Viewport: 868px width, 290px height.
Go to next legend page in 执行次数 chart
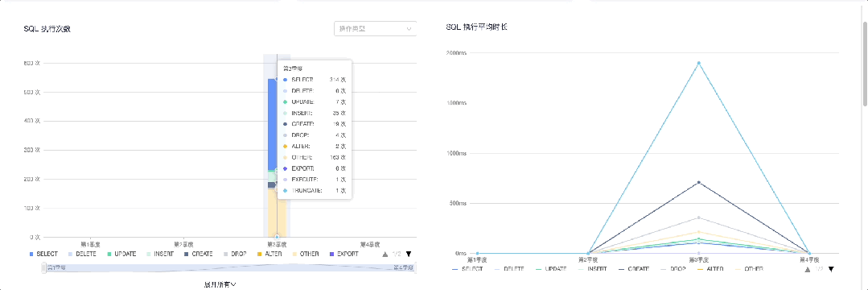click(x=409, y=254)
